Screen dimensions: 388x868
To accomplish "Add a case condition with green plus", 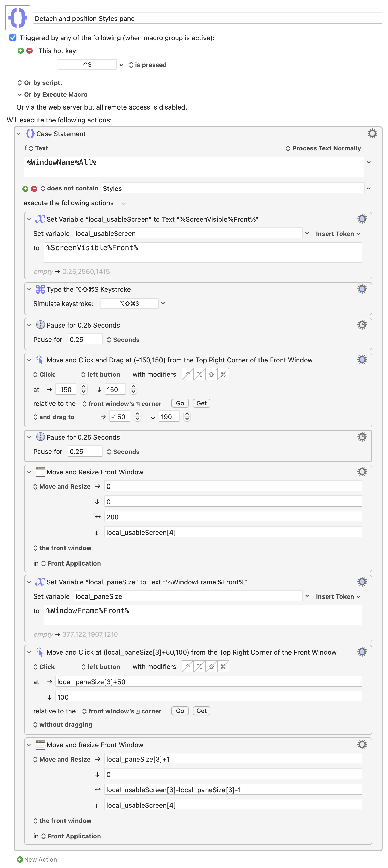I will pos(25,189).
